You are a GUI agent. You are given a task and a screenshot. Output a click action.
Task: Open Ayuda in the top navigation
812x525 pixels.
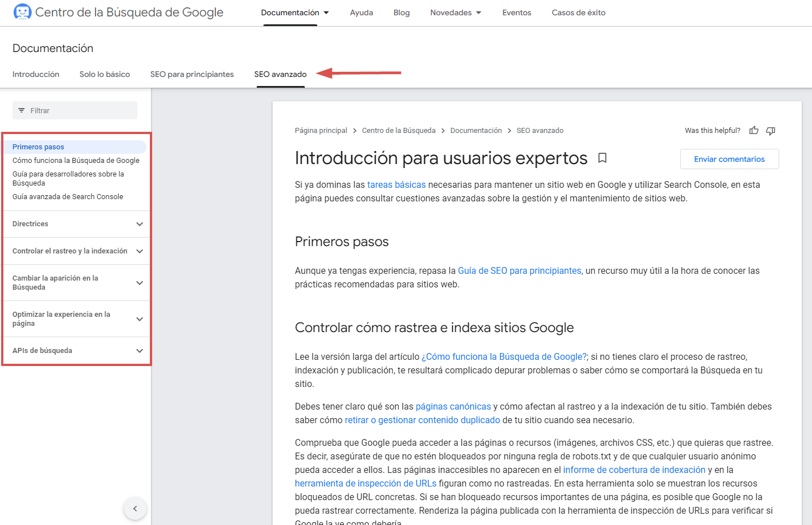pyautogui.click(x=361, y=12)
